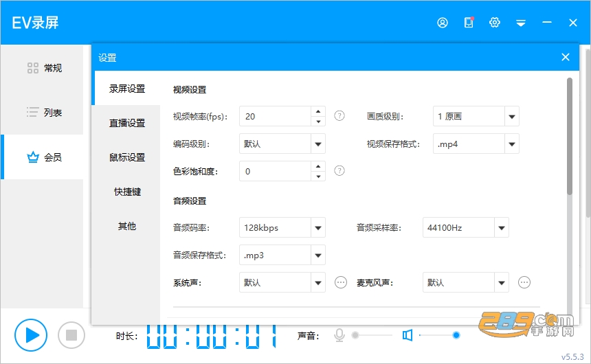This screenshot has width=591, height=364.
Task: Adjust the microphone volume slider
Action: [372, 335]
